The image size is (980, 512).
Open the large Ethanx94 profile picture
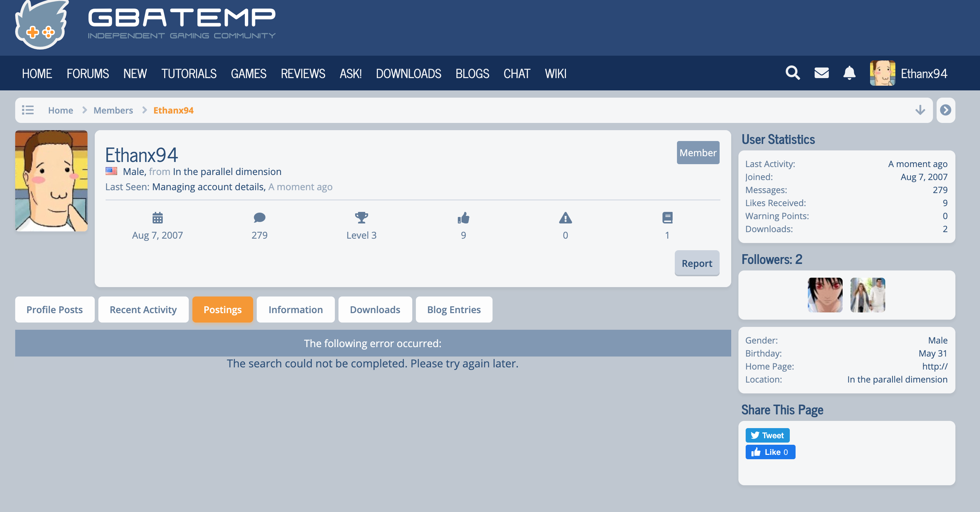click(x=51, y=181)
